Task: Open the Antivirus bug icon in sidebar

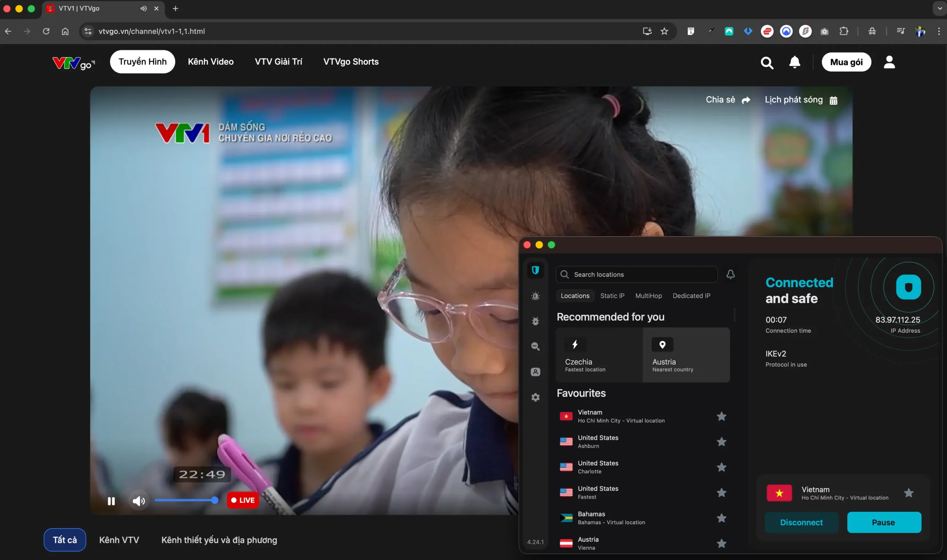Action: [x=535, y=321]
